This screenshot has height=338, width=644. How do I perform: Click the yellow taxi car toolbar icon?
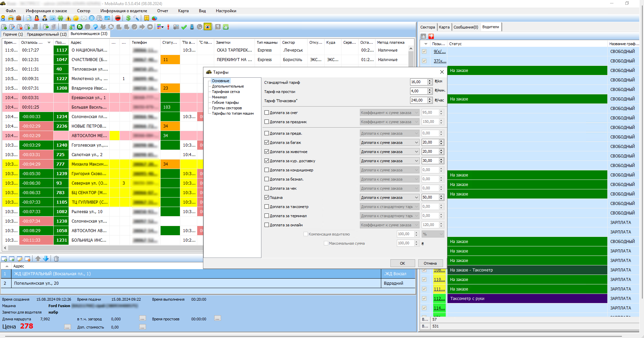[11, 18]
